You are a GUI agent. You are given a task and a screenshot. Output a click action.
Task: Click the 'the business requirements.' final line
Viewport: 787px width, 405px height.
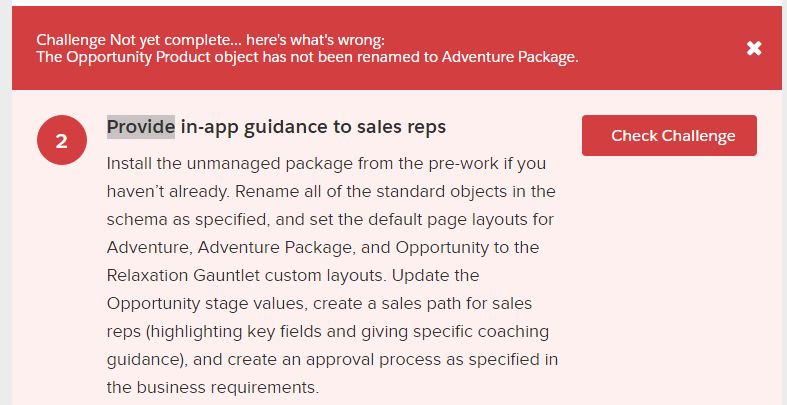click(213, 386)
